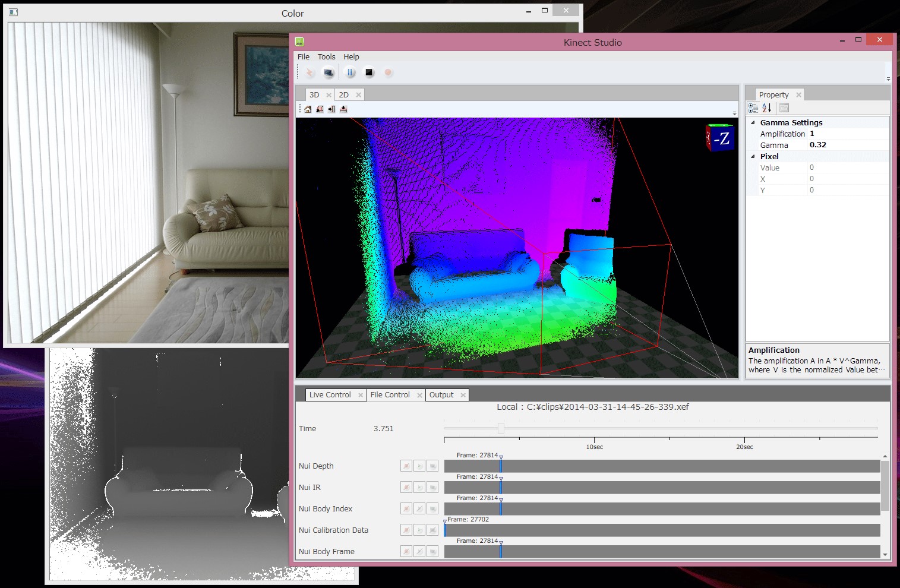This screenshot has height=588, width=900.
Task: Click the second 3D view toolbar icon
Action: [320, 109]
